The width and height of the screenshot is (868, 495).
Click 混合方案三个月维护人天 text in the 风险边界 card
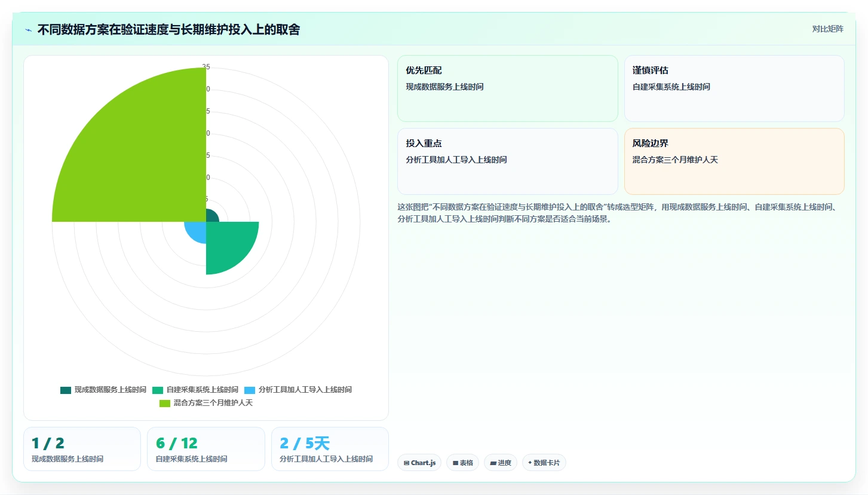click(675, 160)
